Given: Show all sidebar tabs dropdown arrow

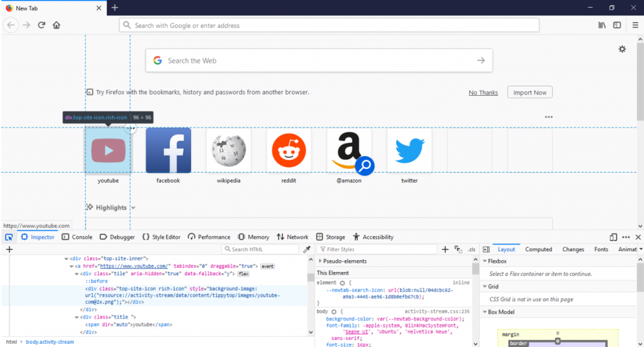Looking at the screenshot, I should coord(641,249).
